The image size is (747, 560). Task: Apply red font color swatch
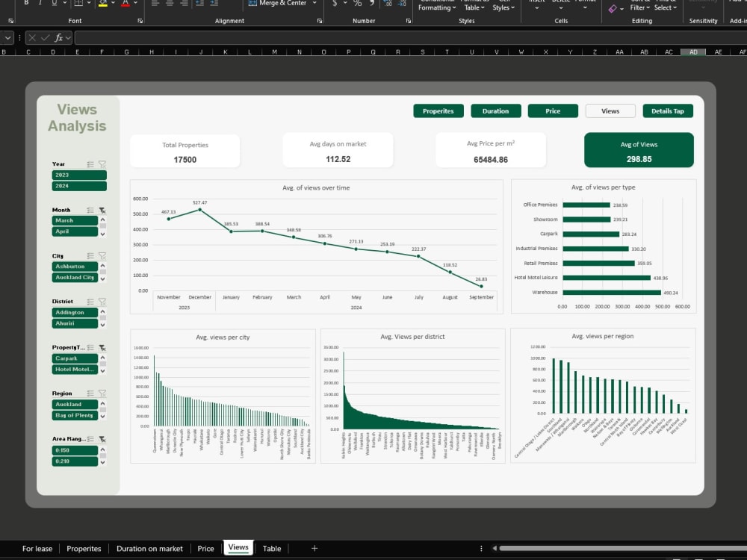click(x=125, y=3)
